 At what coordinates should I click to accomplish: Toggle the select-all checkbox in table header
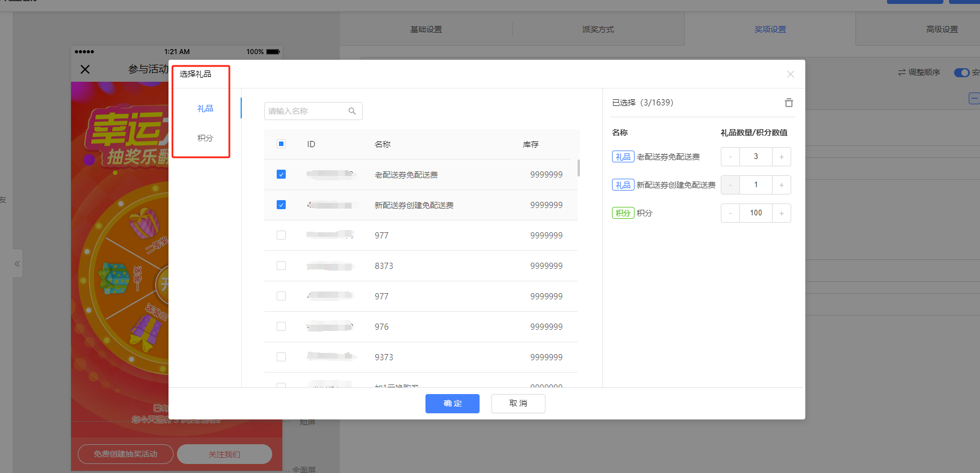[281, 144]
